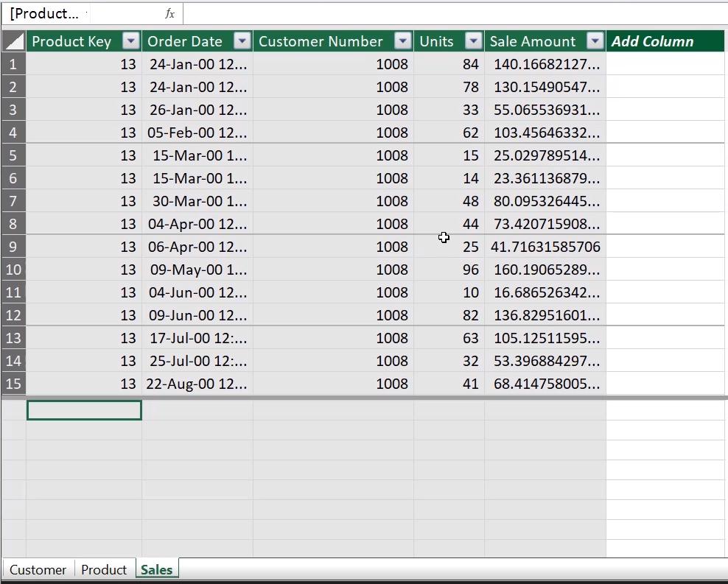Switch to the Customer table tab
Viewport: 728px width, 584px height.
[x=38, y=569]
